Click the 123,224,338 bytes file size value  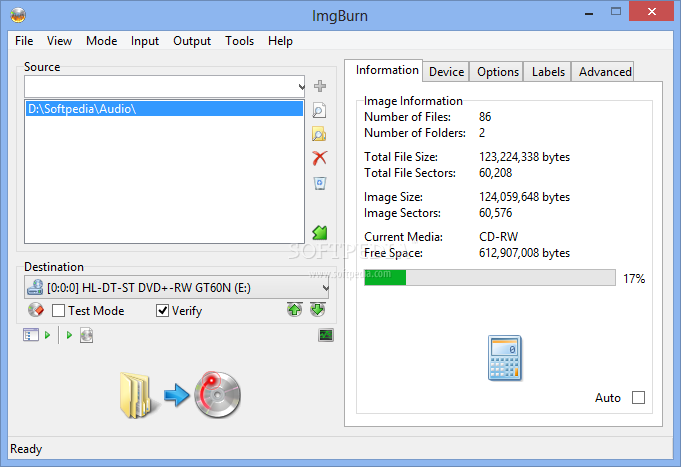[524, 157]
